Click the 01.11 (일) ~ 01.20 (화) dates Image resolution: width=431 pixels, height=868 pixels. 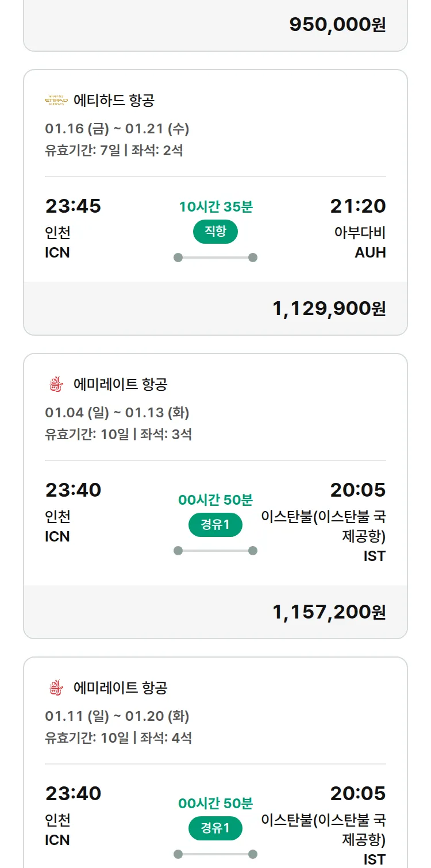117,716
